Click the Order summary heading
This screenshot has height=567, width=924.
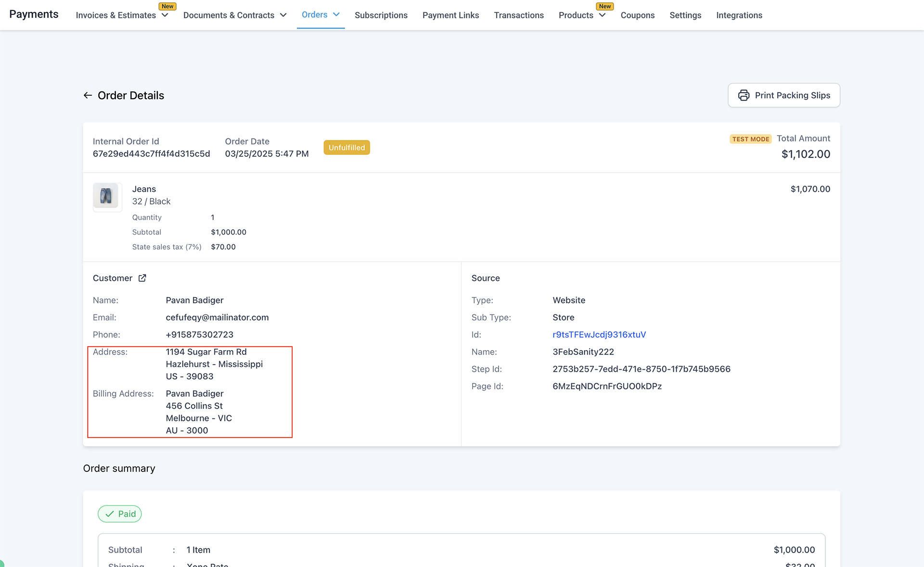pyautogui.click(x=119, y=468)
